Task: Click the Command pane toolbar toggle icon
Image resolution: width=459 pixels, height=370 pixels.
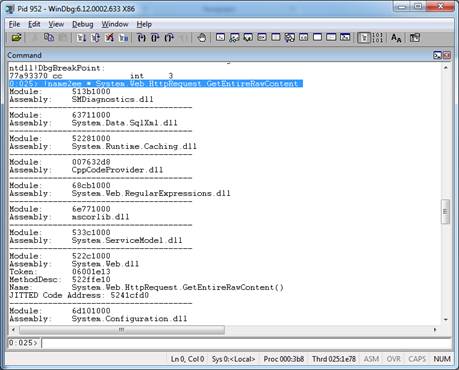Action: [x=437, y=55]
